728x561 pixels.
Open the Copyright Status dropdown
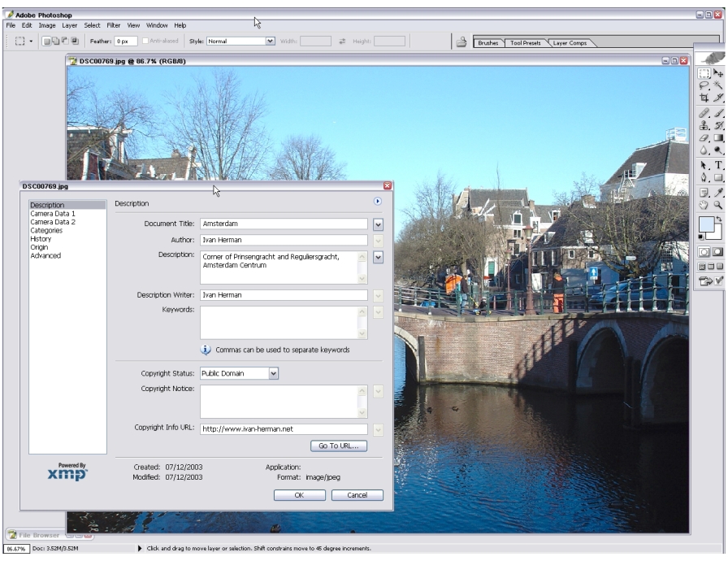point(273,373)
